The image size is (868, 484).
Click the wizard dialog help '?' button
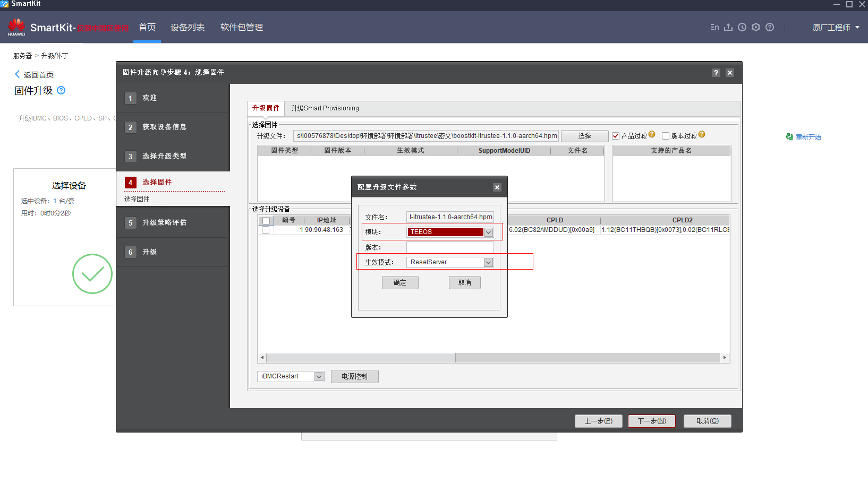pyautogui.click(x=716, y=73)
